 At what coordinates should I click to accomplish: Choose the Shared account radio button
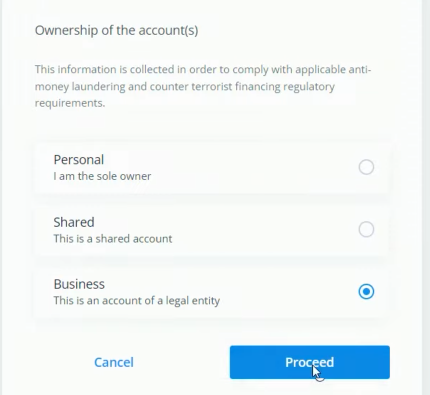(366, 229)
